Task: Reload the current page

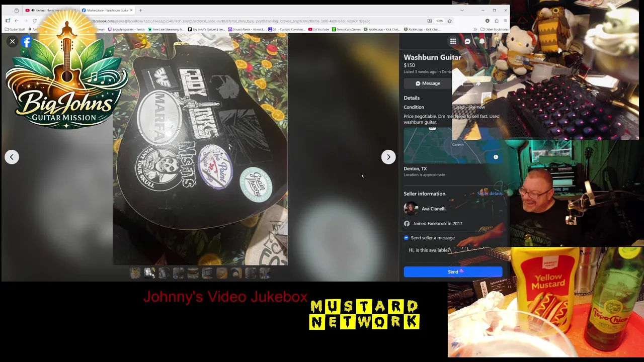Action: tap(35, 21)
